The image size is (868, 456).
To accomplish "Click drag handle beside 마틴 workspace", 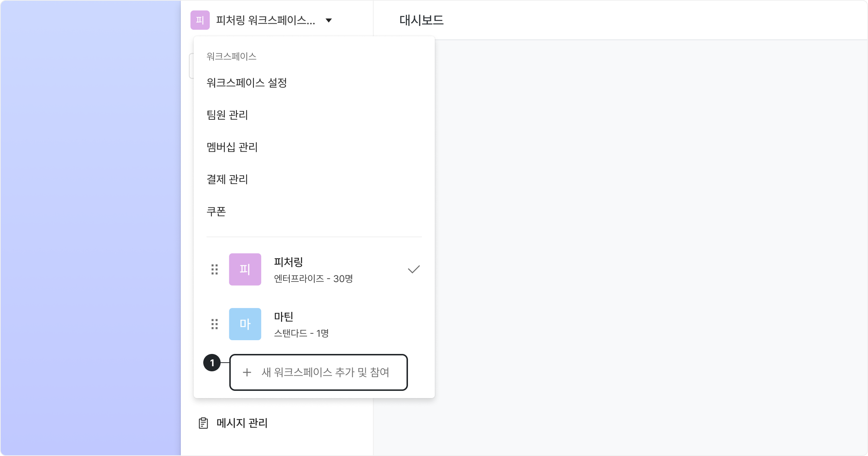I will pyautogui.click(x=214, y=324).
